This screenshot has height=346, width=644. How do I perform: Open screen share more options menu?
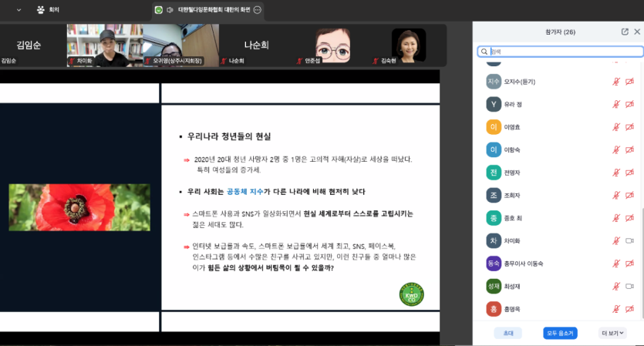click(258, 10)
